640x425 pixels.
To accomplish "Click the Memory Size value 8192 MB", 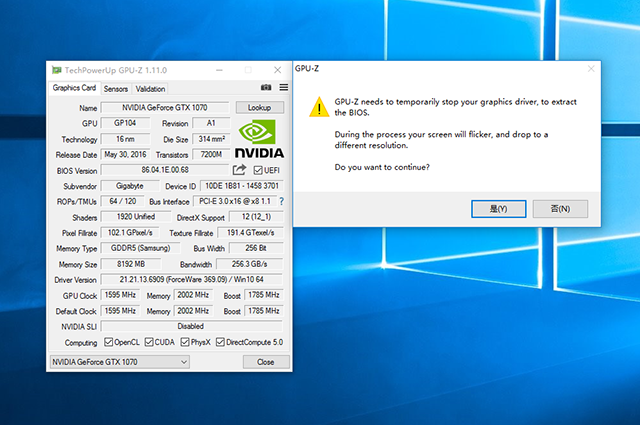I will point(131,264).
